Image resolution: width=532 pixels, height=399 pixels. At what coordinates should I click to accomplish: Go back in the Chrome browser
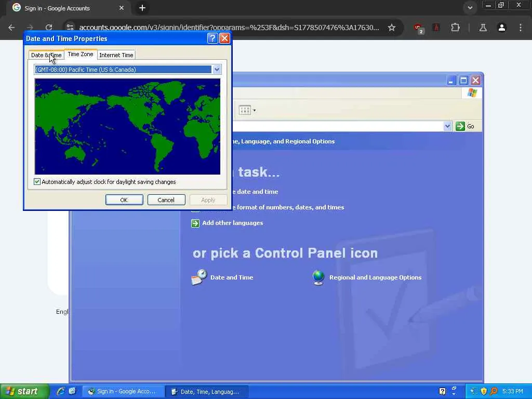11,28
